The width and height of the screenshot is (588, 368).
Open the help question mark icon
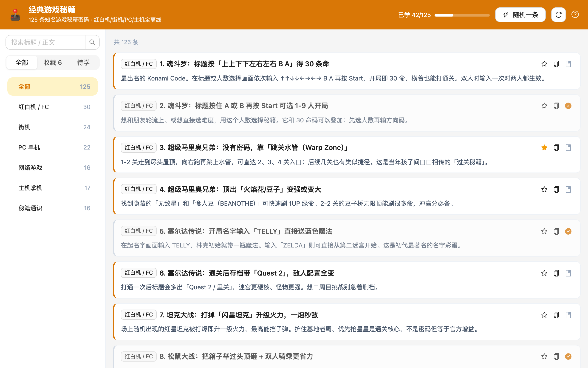(x=575, y=14)
